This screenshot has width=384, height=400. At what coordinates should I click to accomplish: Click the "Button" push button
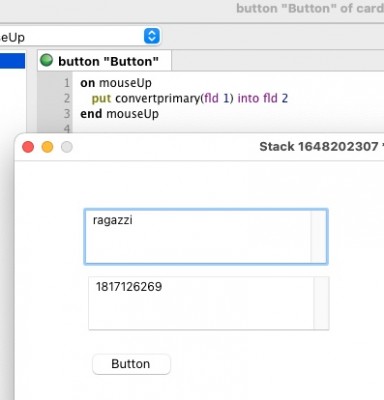131,364
